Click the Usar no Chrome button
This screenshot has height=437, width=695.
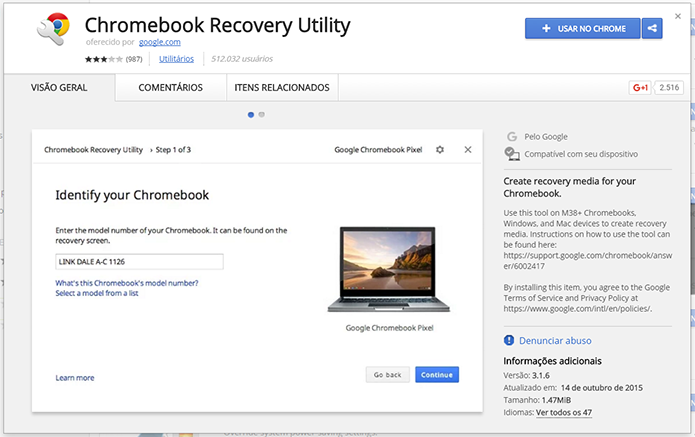(583, 28)
